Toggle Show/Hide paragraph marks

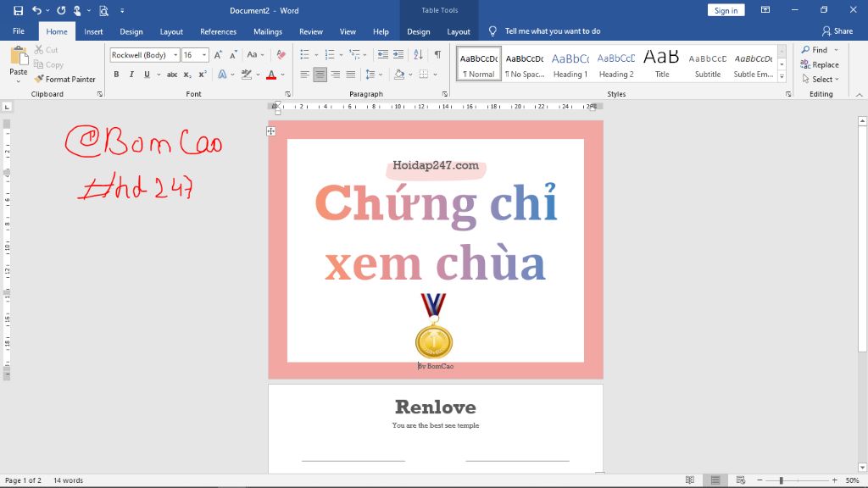click(x=438, y=54)
